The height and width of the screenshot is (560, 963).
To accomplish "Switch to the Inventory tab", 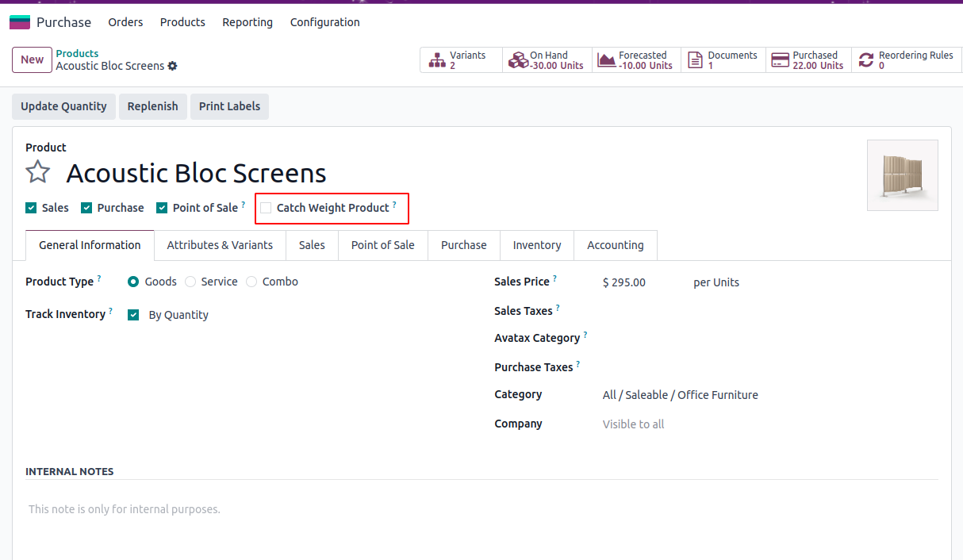I will pyautogui.click(x=536, y=245).
